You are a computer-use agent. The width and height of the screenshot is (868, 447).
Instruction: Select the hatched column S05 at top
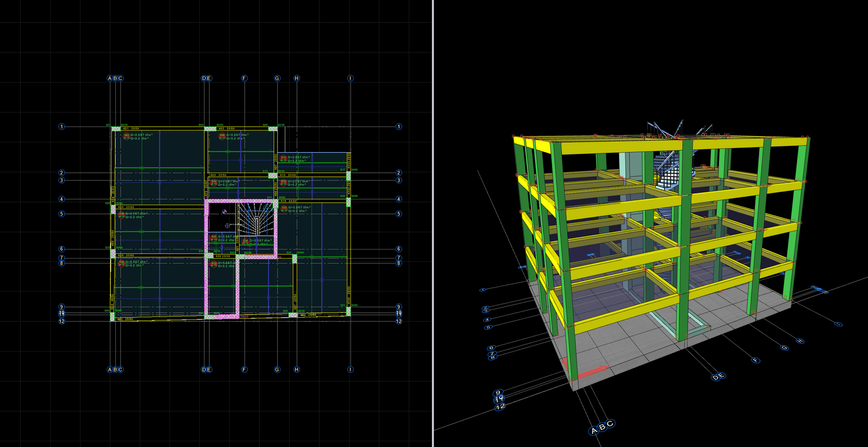coord(210,129)
